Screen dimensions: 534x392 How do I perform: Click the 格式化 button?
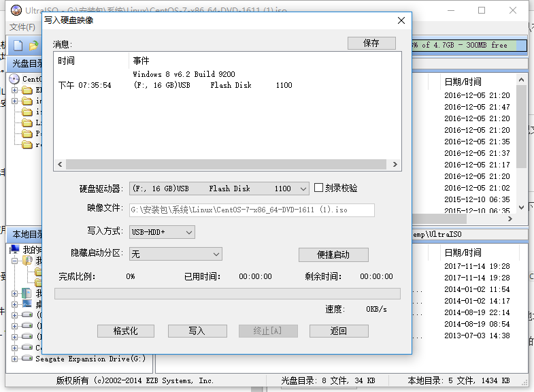[126, 331]
